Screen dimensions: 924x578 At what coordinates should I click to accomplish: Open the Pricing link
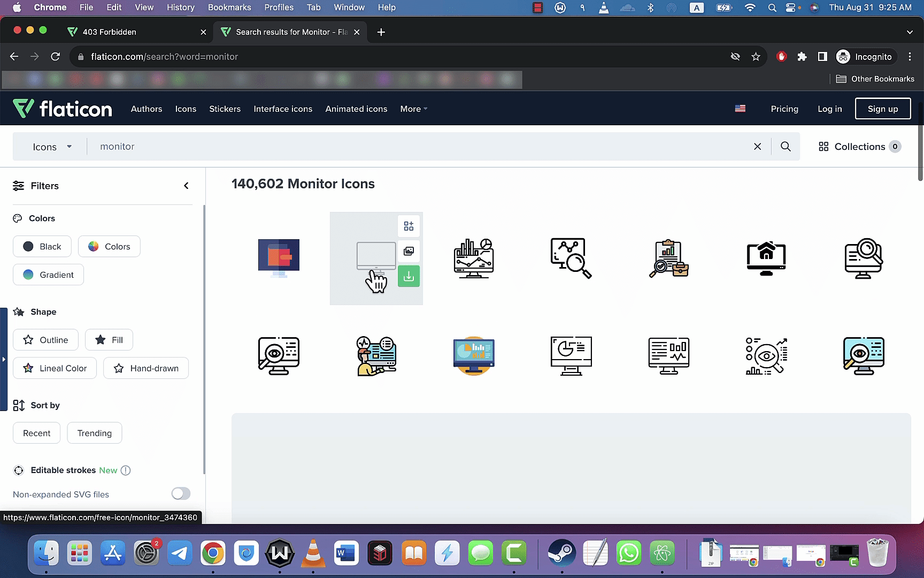(x=784, y=109)
